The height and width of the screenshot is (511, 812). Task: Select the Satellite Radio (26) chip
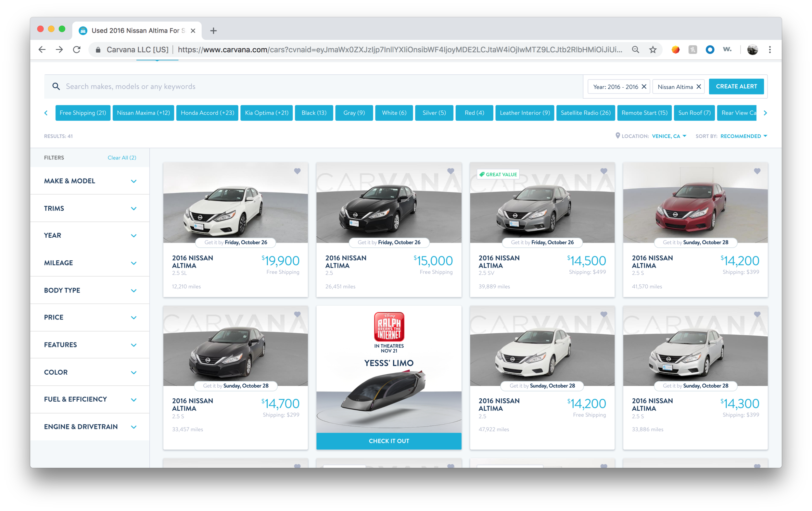pos(586,113)
